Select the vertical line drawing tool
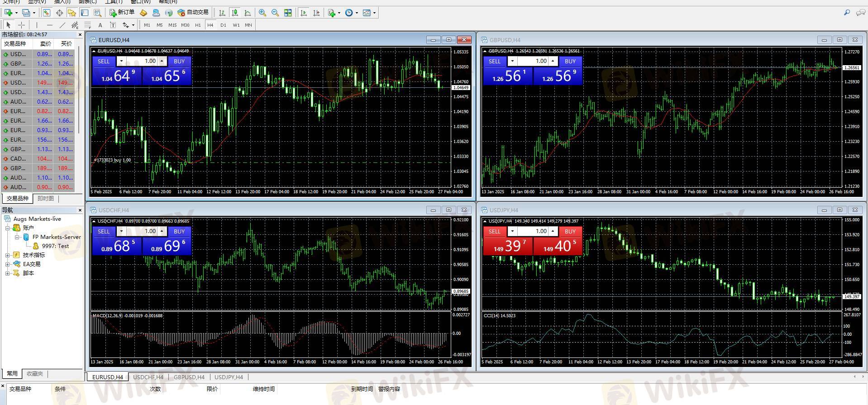 coord(37,25)
